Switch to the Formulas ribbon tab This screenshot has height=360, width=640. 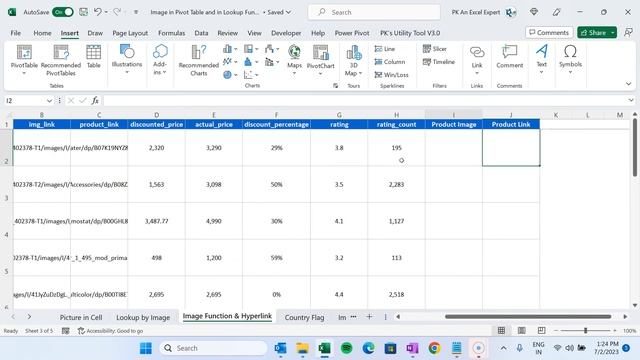coord(171,33)
